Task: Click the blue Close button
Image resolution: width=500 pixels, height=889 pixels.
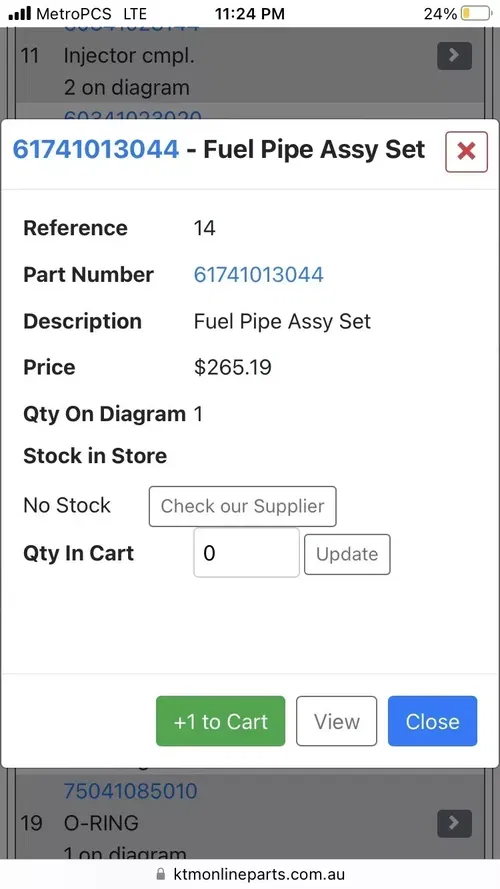Action: point(433,721)
